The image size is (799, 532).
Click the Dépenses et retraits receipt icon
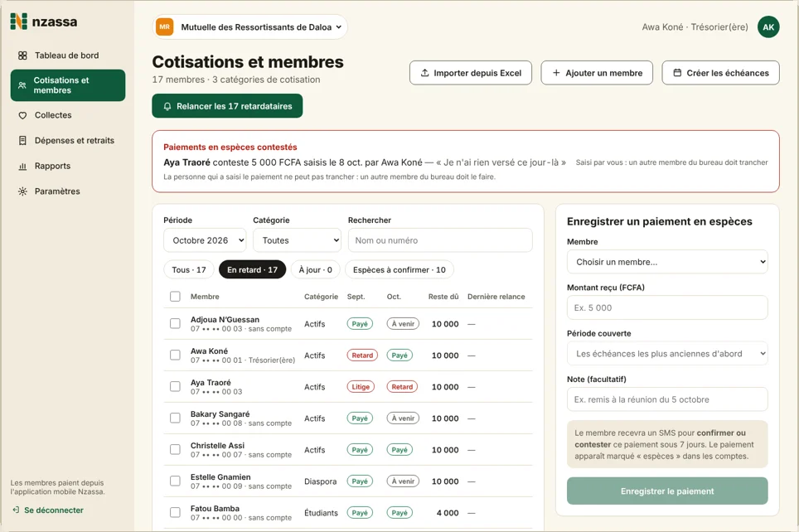pos(22,141)
